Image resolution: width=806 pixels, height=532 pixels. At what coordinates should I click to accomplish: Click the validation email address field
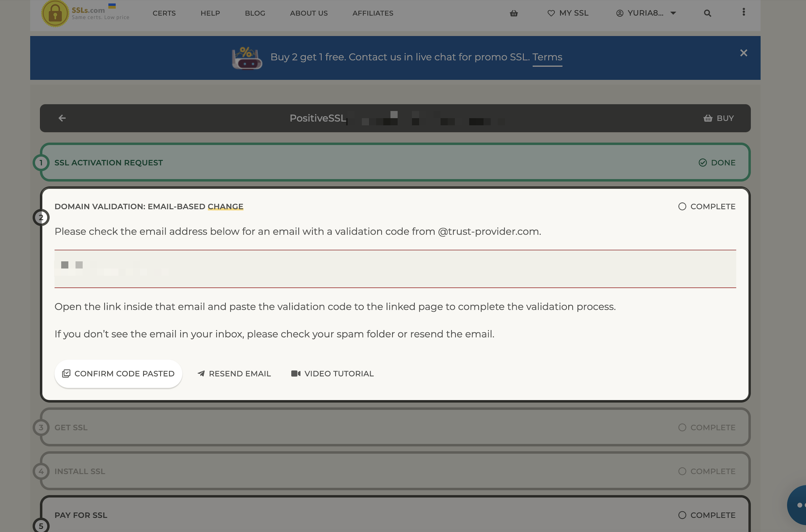coord(395,269)
